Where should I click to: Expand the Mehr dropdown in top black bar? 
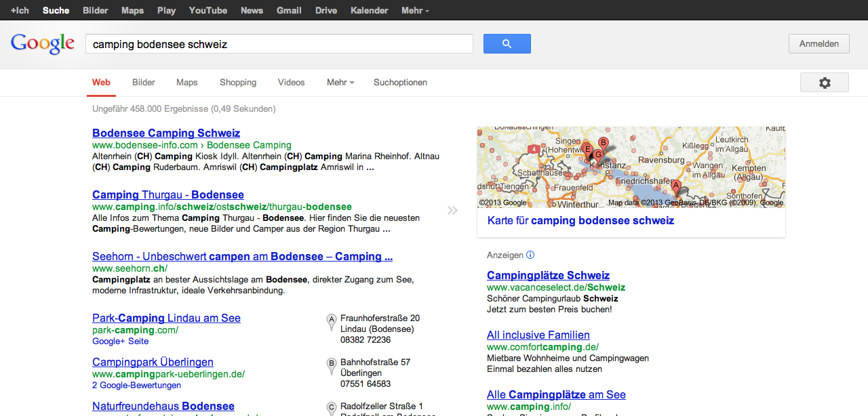click(415, 10)
